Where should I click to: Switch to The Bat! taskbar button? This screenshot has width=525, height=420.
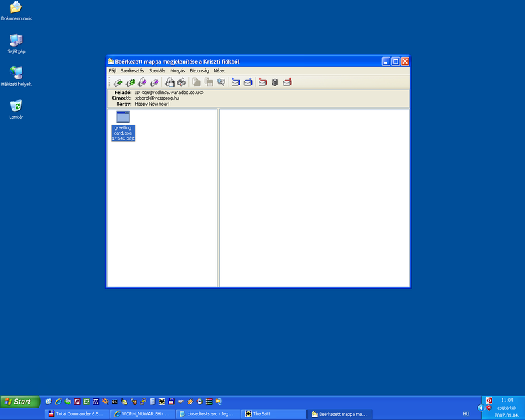coord(273,414)
